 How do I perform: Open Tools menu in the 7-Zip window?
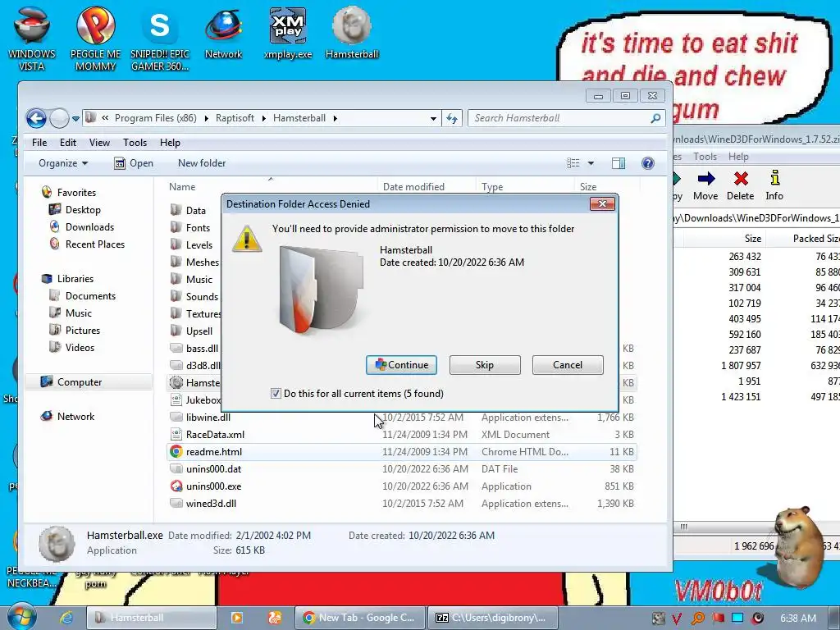tap(705, 157)
